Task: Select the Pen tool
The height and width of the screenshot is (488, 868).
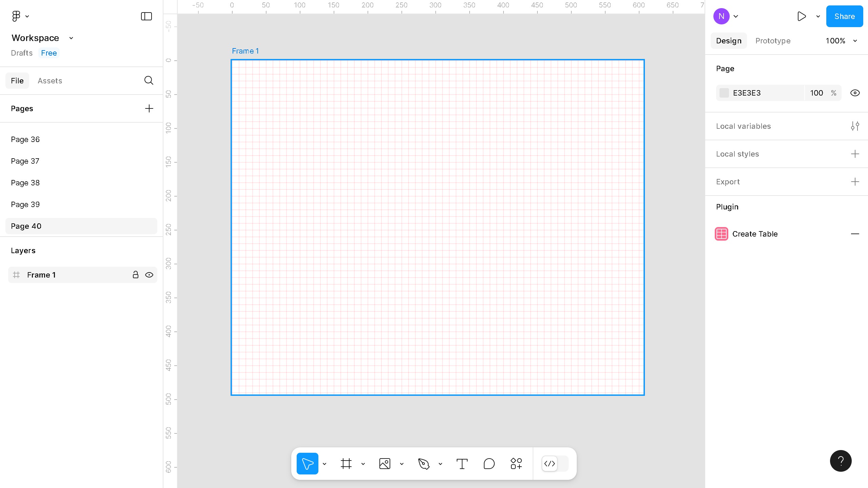Action: point(424,463)
